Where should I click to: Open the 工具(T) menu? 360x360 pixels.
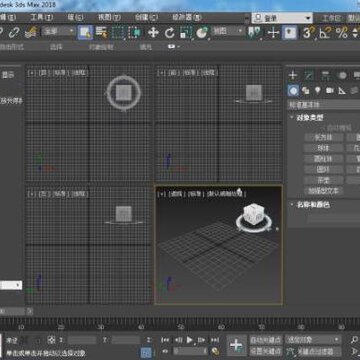coord(41,17)
